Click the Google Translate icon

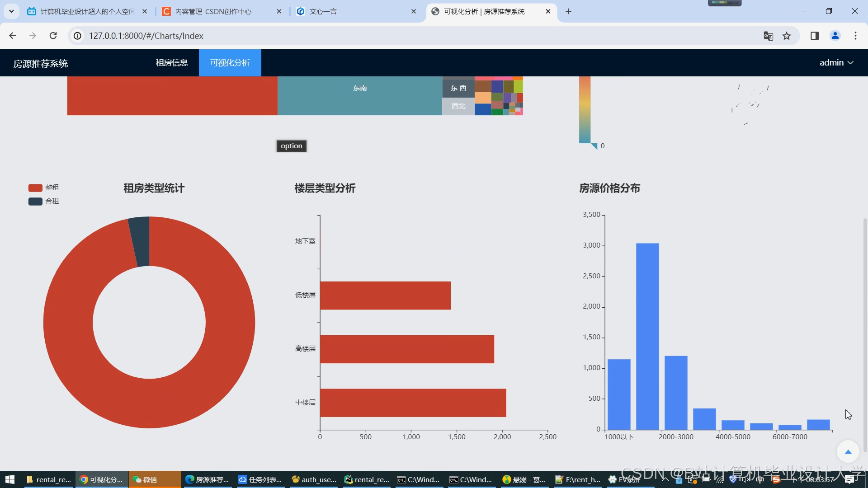point(768,36)
